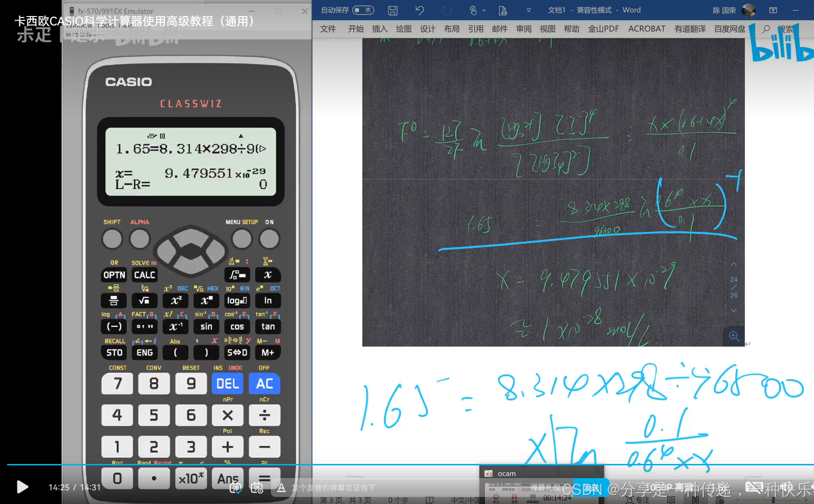The image size is (814, 504).
Task: Click the calculator AC key
Action: tap(264, 384)
